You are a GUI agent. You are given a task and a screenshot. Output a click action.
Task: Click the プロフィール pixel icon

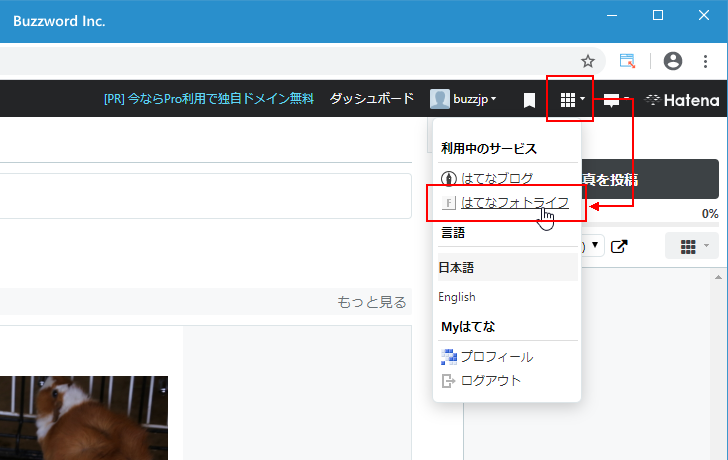(x=448, y=356)
